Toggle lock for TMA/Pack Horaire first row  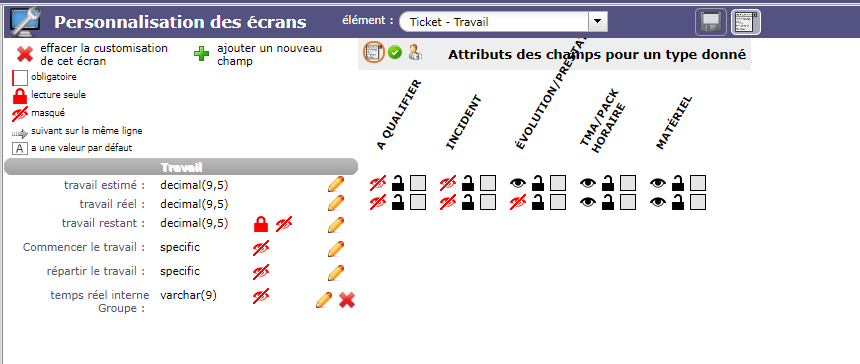[x=608, y=183]
